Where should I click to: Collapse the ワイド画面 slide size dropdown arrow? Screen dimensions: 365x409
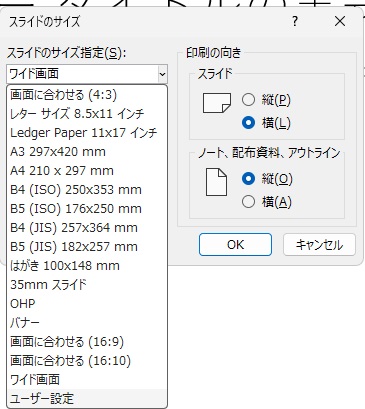(162, 74)
